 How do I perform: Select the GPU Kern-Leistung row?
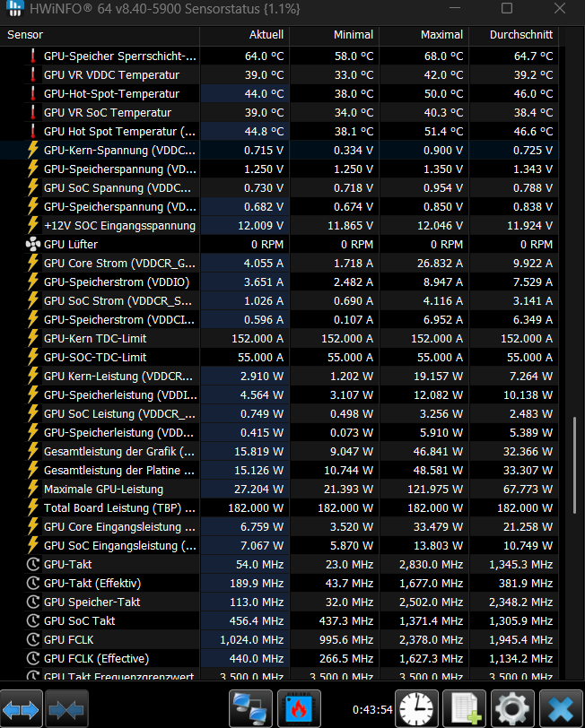(x=279, y=376)
